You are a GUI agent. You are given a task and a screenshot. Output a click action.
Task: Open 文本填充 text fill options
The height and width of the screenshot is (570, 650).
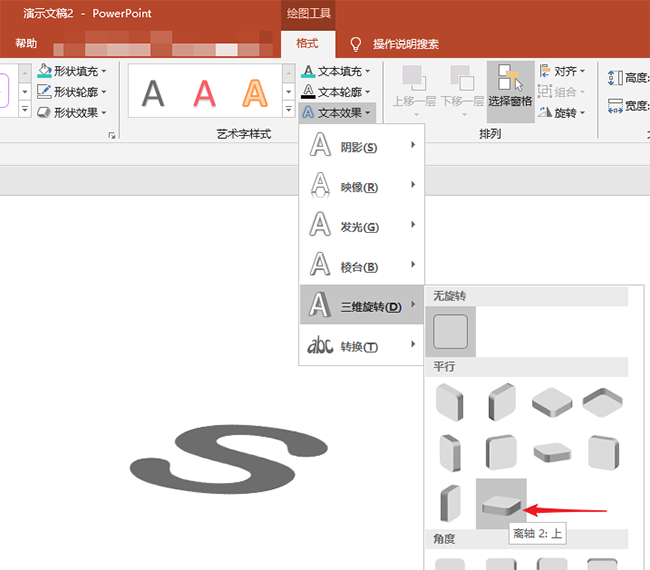[336, 71]
